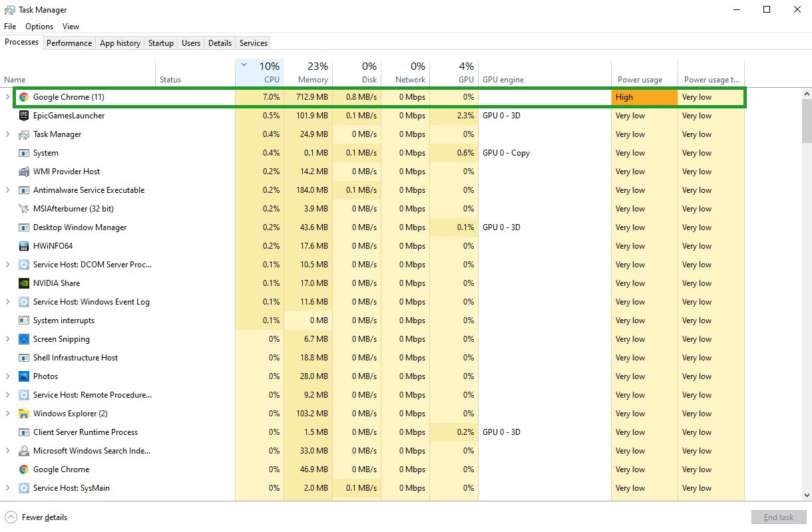Image resolution: width=812 pixels, height=532 pixels.
Task: Sort by the Disk column header
Action: (357, 73)
